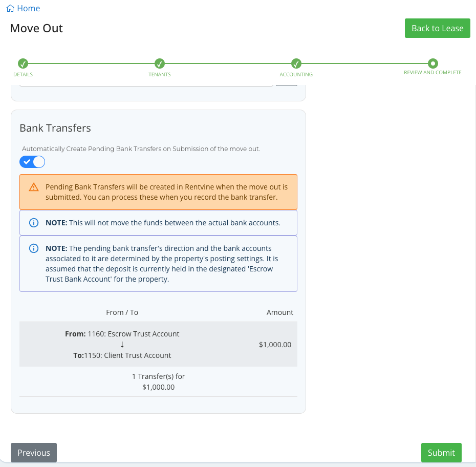Disable automatic pending bank transfer creation
476x467 pixels.
(x=32, y=161)
